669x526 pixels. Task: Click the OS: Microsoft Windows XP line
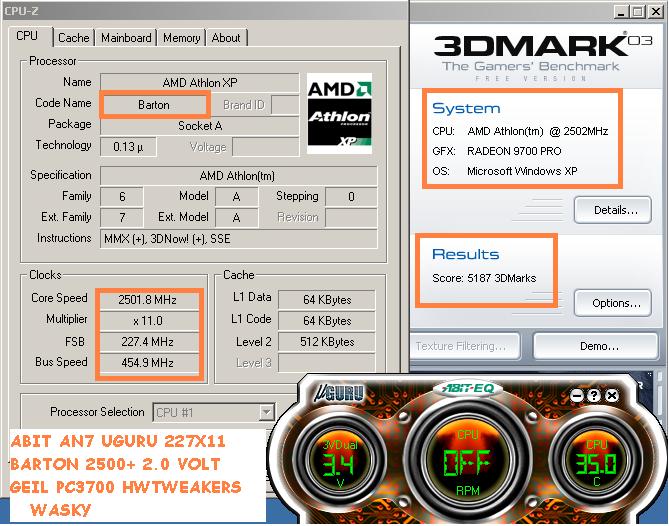tap(505, 171)
